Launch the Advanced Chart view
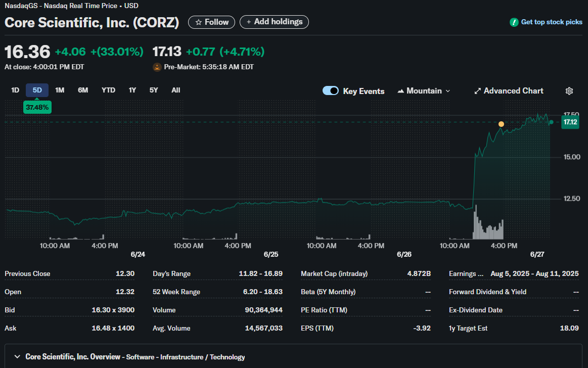Screen dimensions: 588x368 (509, 91)
